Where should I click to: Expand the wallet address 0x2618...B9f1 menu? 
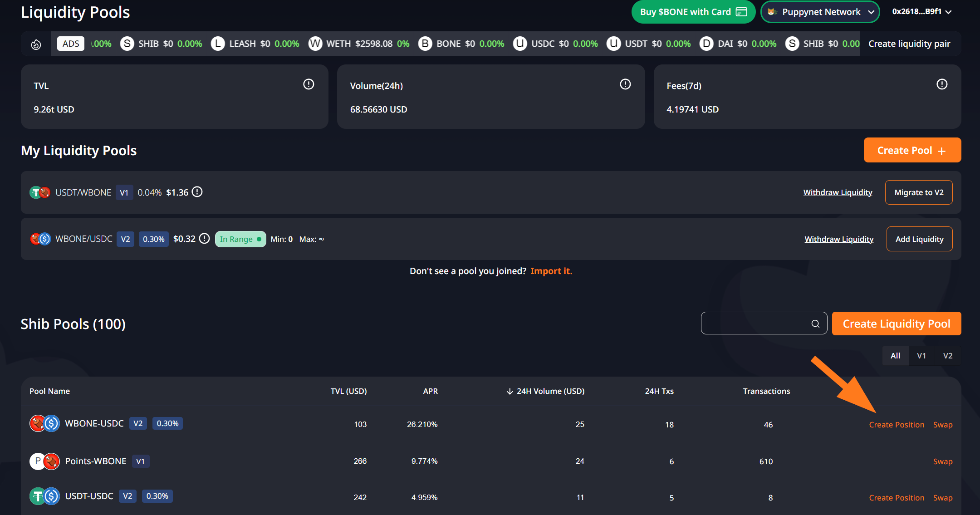921,12
